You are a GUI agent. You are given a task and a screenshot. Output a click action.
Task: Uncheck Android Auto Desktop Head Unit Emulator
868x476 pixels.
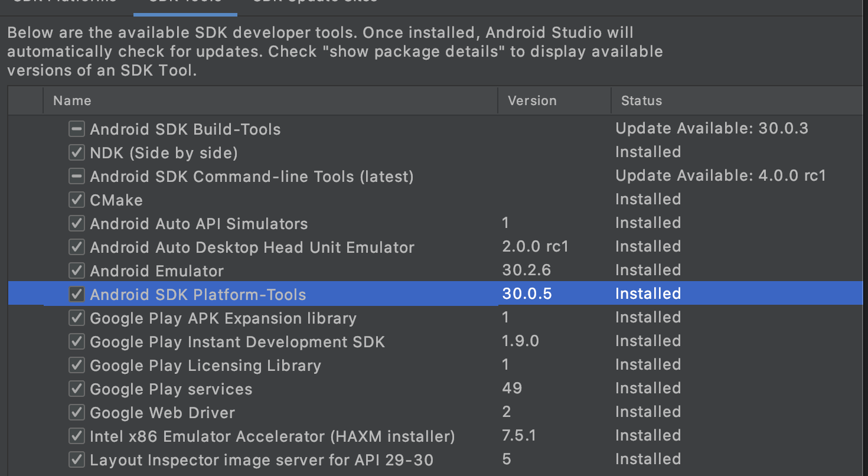76,247
